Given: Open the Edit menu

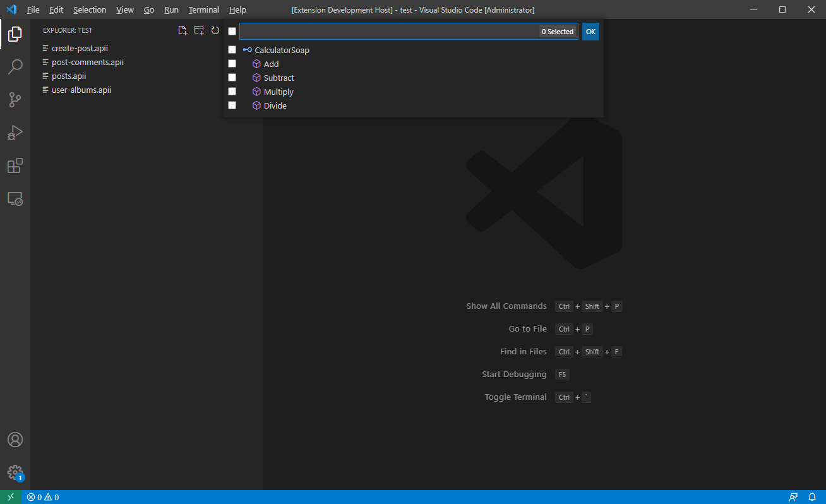Looking at the screenshot, I should pos(56,9).
